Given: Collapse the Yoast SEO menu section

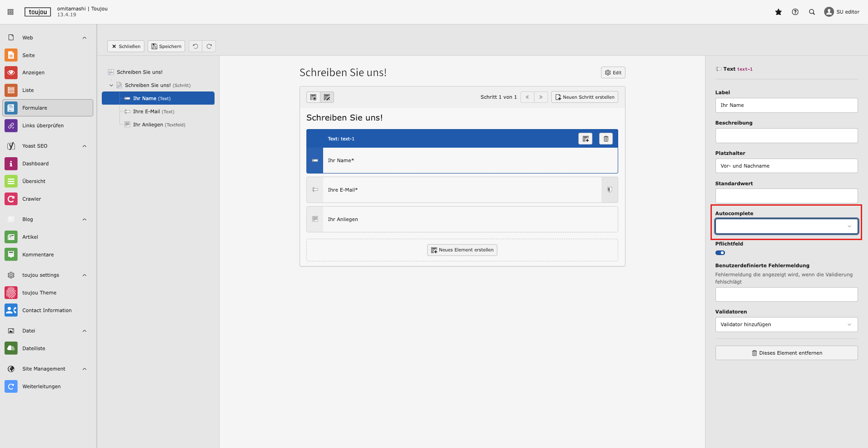Looking at the screenshot, I should [84, 146].
